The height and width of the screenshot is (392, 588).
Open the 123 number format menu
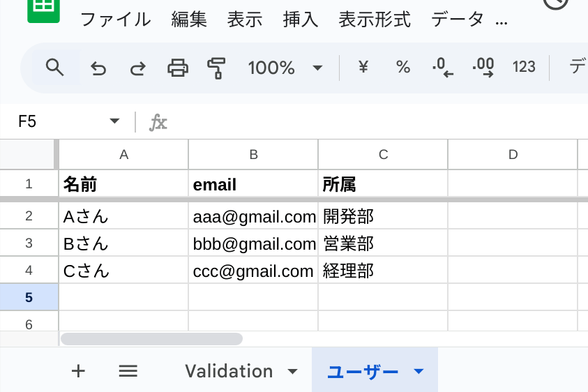tap(524, 67)
